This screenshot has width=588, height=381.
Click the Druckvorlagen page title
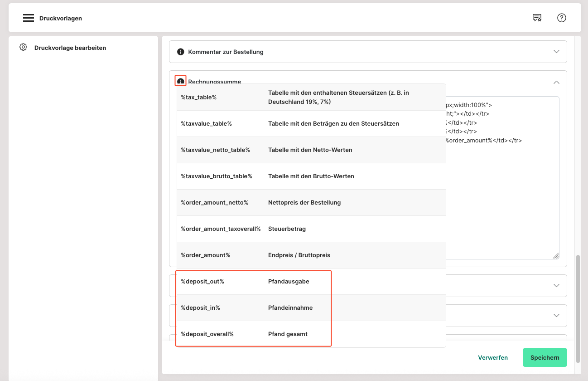[61, 19]
